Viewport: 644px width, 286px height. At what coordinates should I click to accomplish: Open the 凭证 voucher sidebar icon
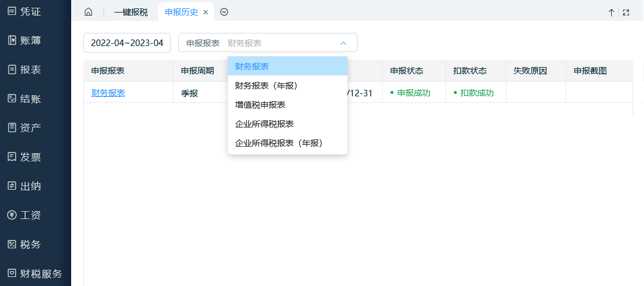click(12, 11)
